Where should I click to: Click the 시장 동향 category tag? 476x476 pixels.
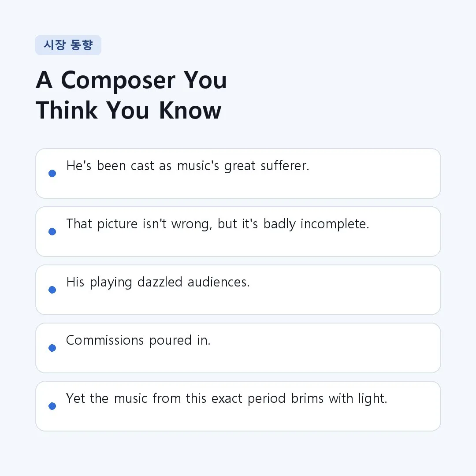[x=68, y=45]
